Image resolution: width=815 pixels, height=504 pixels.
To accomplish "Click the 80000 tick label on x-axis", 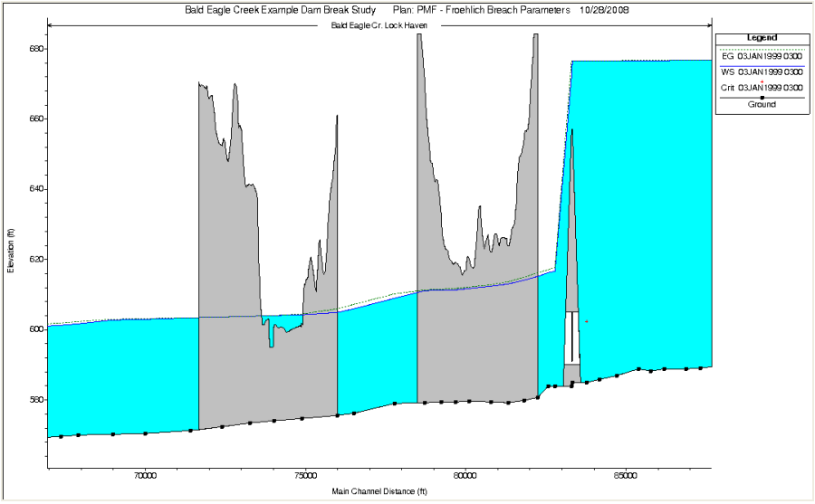I will click(465, 475).
